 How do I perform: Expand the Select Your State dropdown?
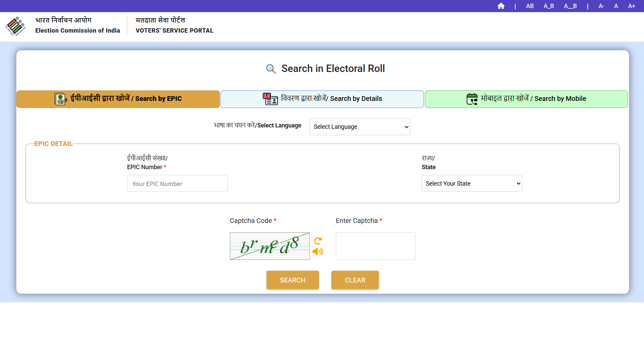tap(472, 183)
